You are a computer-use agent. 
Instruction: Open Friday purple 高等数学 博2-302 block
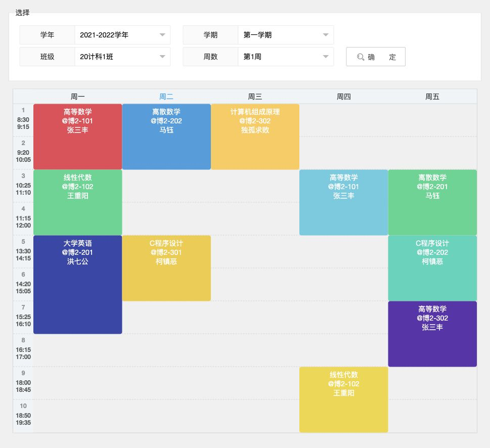(x=432, y=334)
